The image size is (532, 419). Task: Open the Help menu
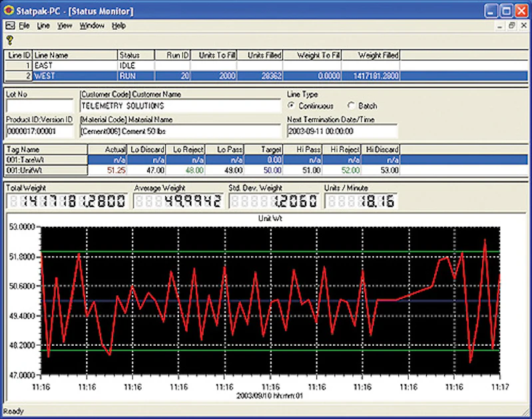[119, 25]
